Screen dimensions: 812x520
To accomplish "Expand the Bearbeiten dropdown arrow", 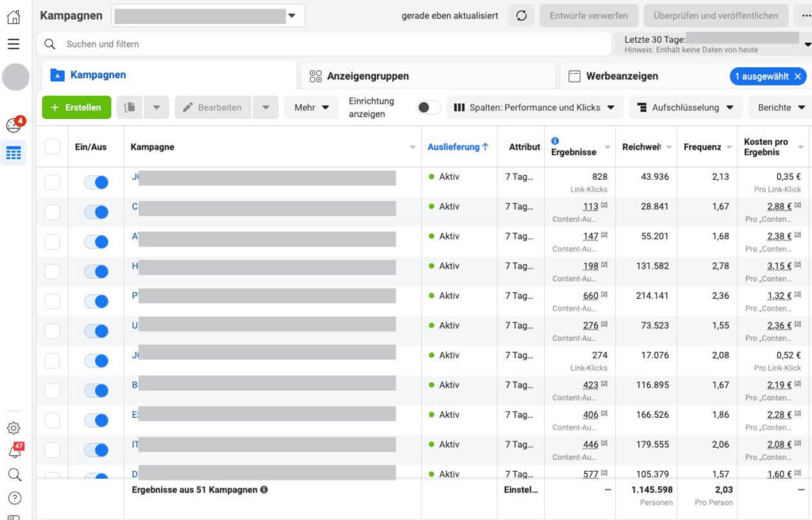I will coord(266,107).
